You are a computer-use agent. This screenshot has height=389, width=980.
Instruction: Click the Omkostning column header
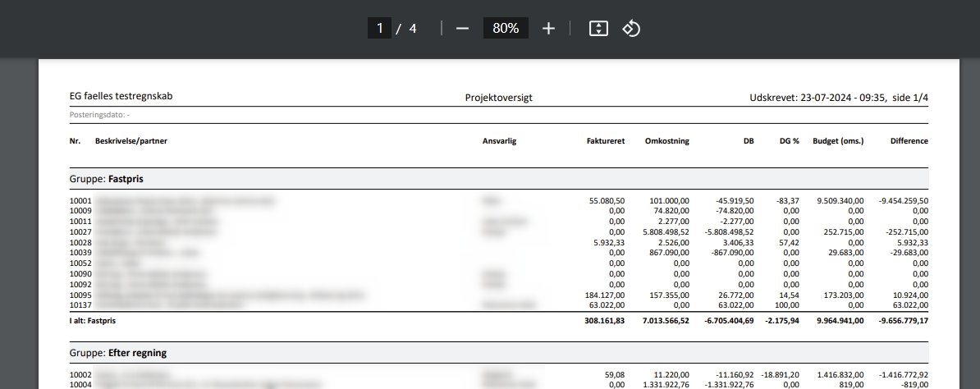[666, 141]
